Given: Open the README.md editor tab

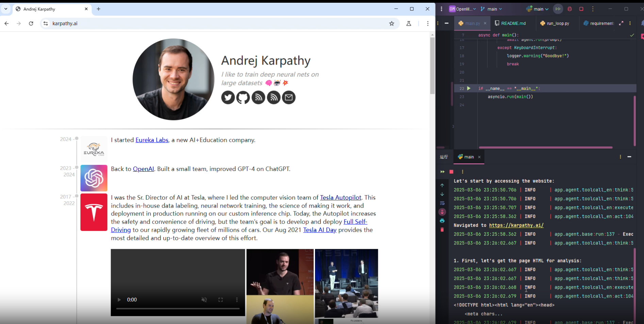Looking at the screenshot, I should coord(510,23).
